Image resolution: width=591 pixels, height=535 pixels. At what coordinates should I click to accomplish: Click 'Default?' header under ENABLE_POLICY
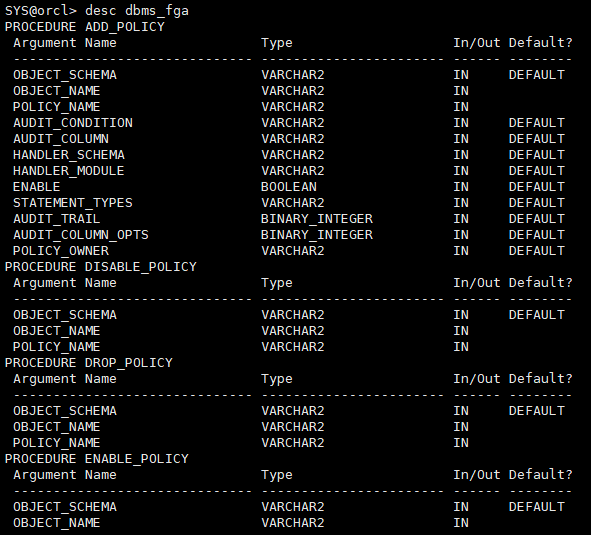[540, 475]
